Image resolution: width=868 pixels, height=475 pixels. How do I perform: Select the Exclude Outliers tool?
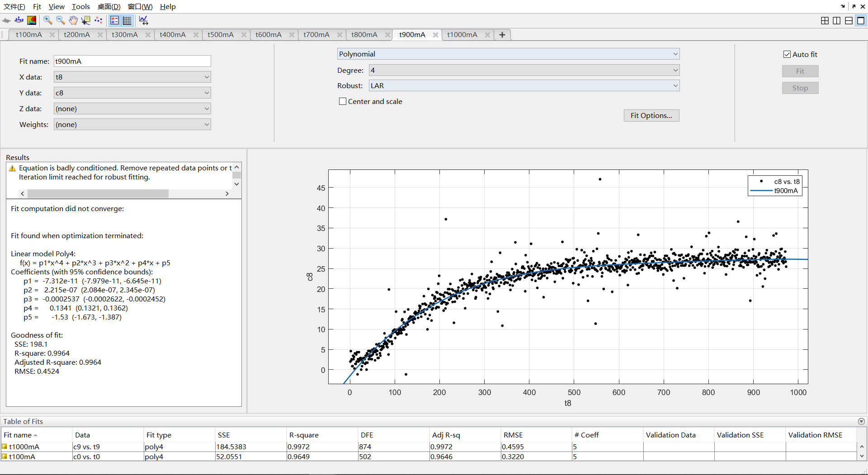pos(98,20)
